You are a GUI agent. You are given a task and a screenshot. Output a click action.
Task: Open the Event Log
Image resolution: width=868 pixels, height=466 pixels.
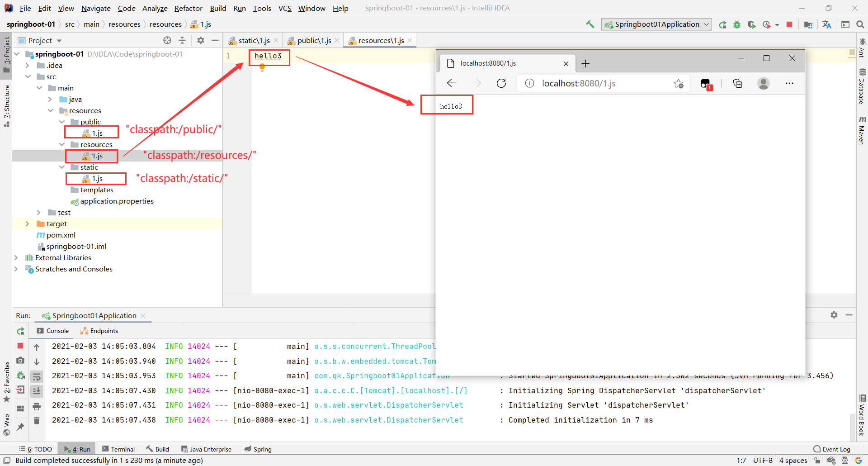pyautogui.click(x=832, y=449)
